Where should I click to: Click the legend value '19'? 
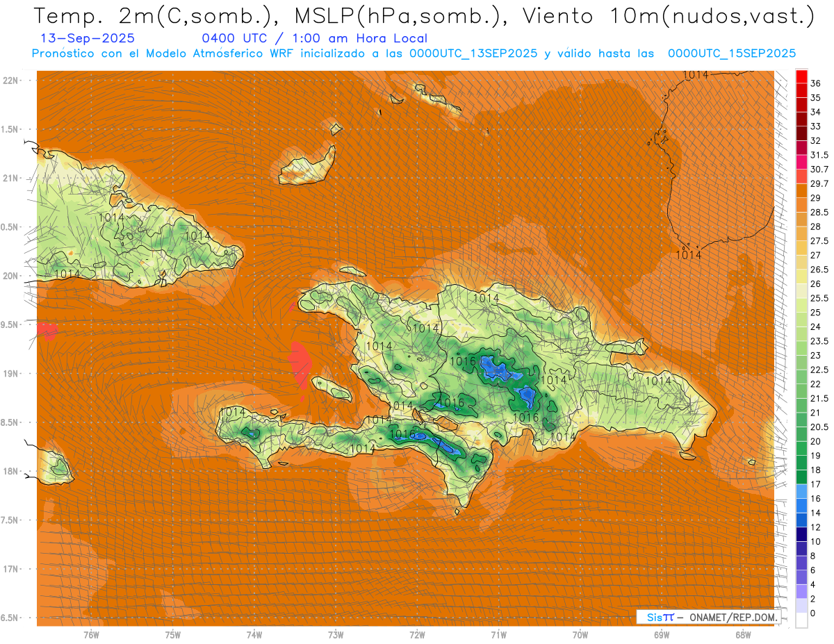[x=816, y=455]
